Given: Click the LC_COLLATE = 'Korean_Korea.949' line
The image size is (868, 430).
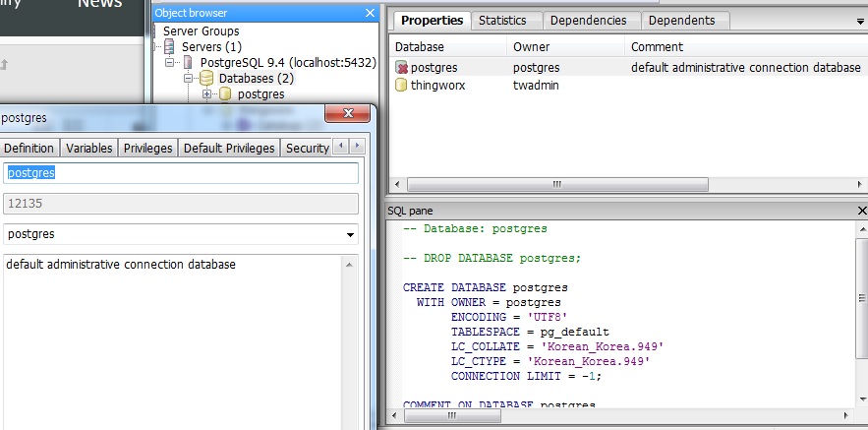Looking at the screenshot, I should [x=557, y=346].
